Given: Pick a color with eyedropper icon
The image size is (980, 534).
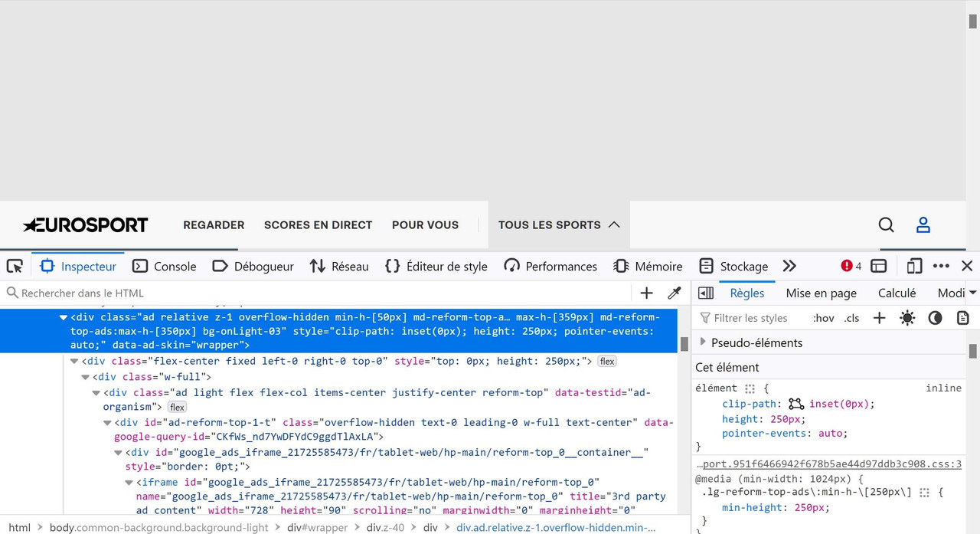Looking at the screenshot, I should (675, 293).
